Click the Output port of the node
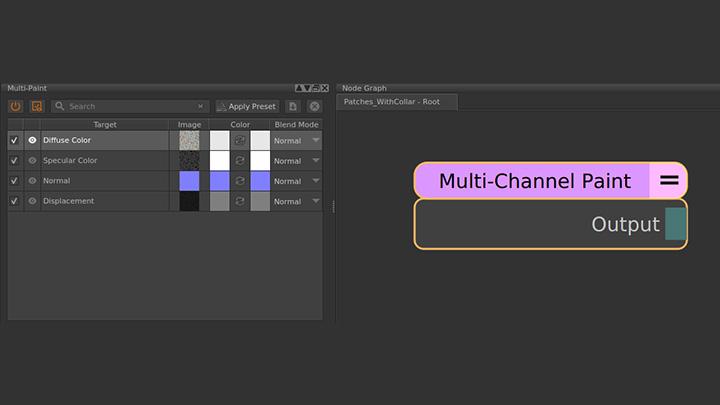 [x=675, y=224]
